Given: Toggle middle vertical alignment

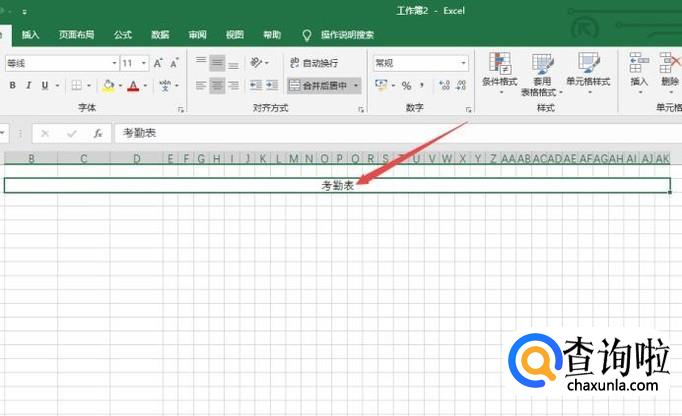Looking at the screenshot, I should [x=217, y=63].
